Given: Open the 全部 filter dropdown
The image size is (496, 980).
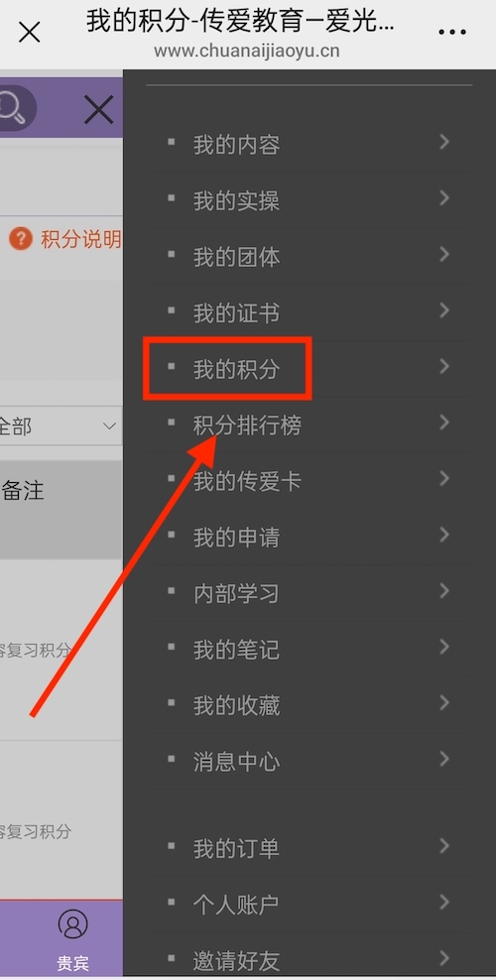Looking at the screenshot, I should click(61, 427).
